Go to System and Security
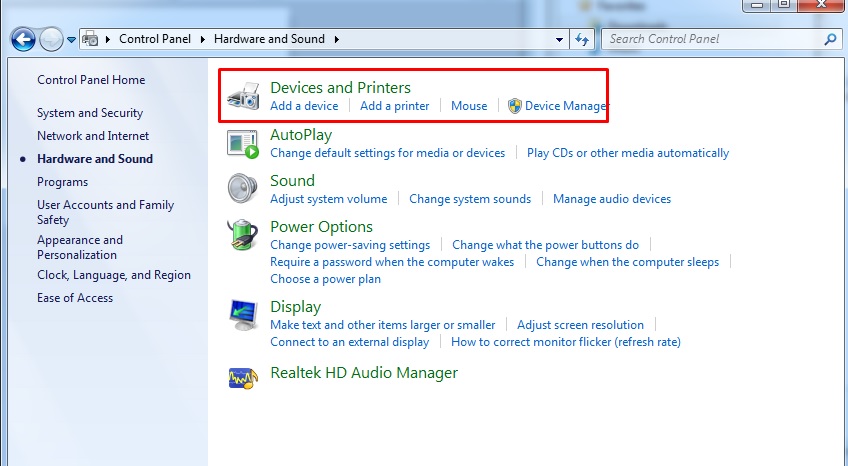Image resolution: width=848 pixels, height=466 pixels. [x=90, y=113]
